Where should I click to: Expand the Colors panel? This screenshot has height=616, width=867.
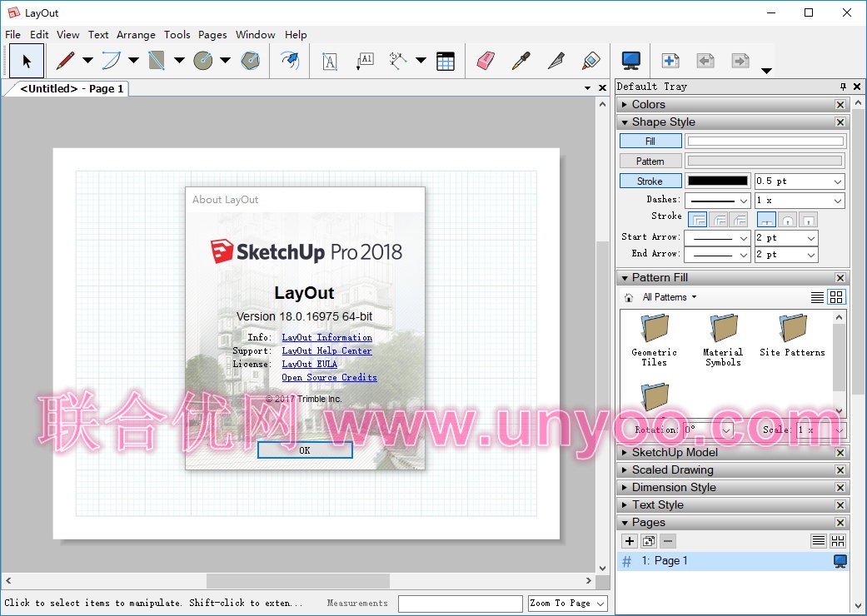pos(648,105)
